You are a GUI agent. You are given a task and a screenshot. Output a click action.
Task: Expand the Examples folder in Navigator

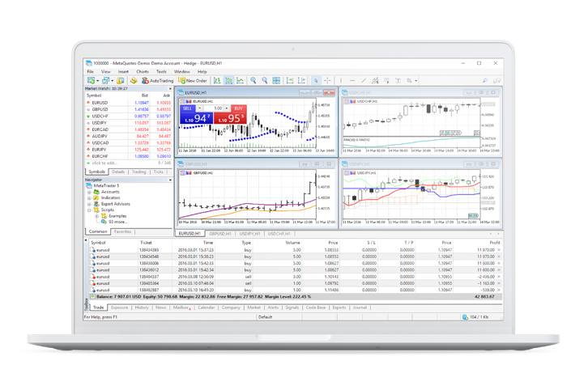coord(96,216)
